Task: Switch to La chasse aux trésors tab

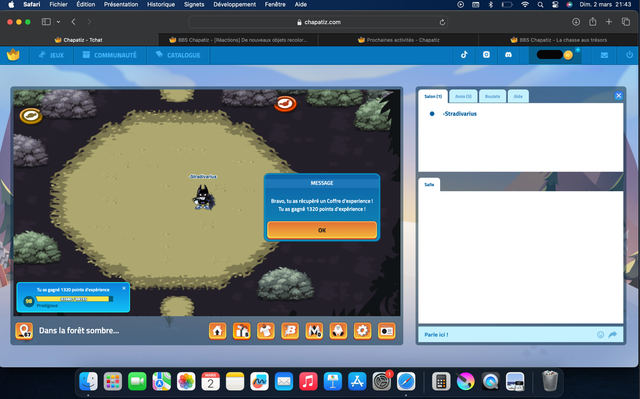Action: pyautogui.click(x=558, y=40)
